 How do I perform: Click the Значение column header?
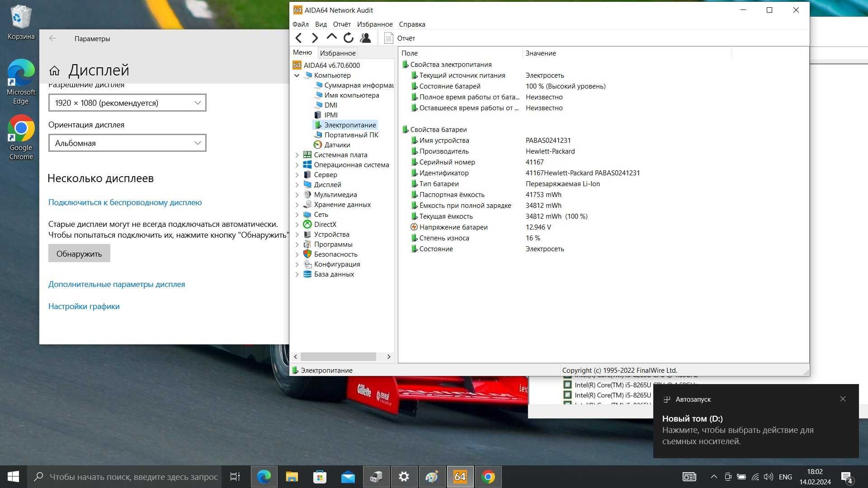[627, 53]
